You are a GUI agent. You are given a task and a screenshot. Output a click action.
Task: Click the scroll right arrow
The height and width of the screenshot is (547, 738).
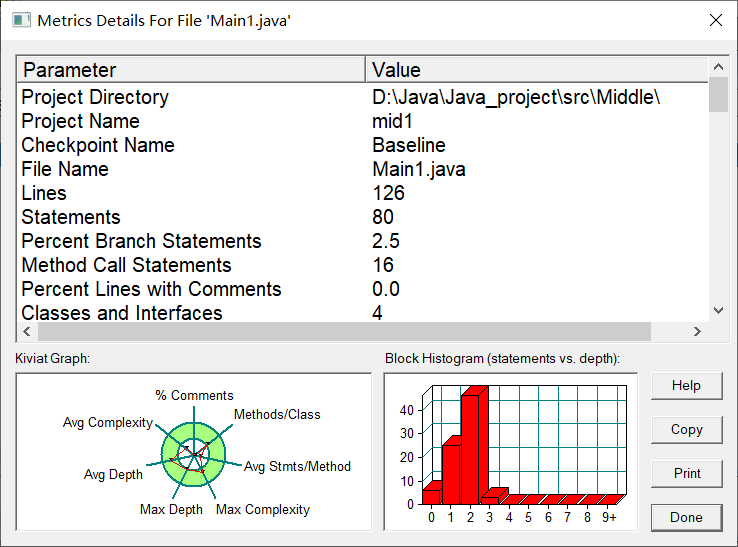(x=697, y=331)
